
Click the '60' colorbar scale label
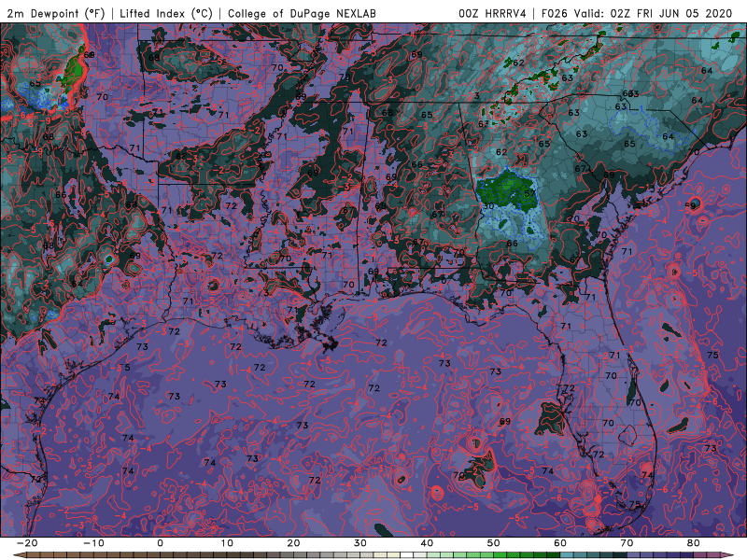(x=560, y=543)
